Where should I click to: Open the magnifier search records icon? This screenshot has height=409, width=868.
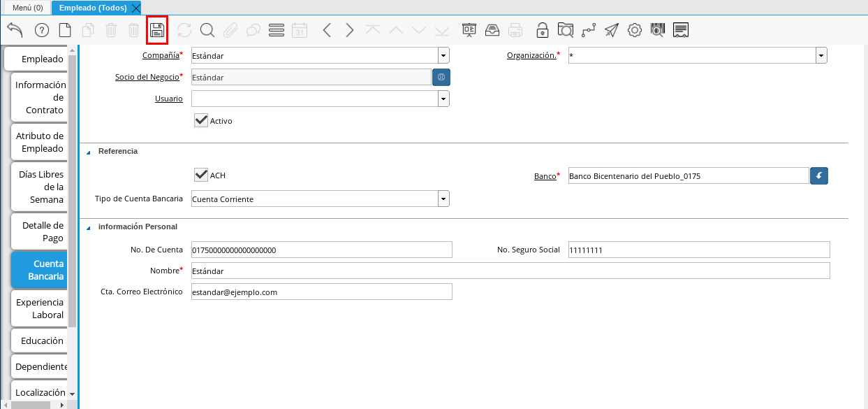coord(207,30)
